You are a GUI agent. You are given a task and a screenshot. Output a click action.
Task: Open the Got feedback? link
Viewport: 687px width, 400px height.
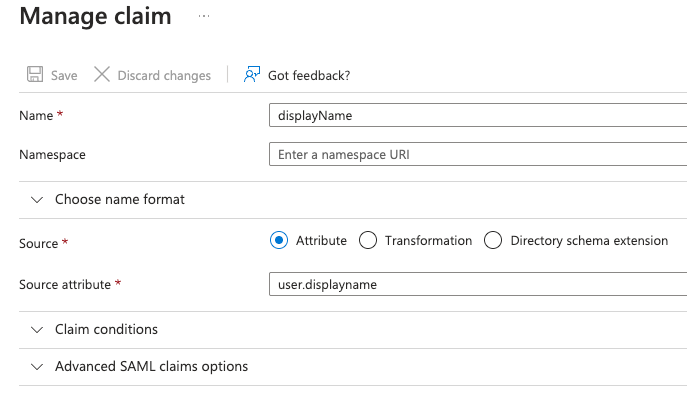coord(308,76)
